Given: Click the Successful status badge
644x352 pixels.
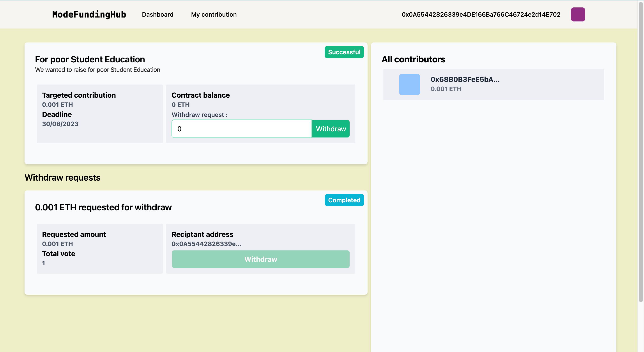Looking at the screenshot, I should [344, 52].
